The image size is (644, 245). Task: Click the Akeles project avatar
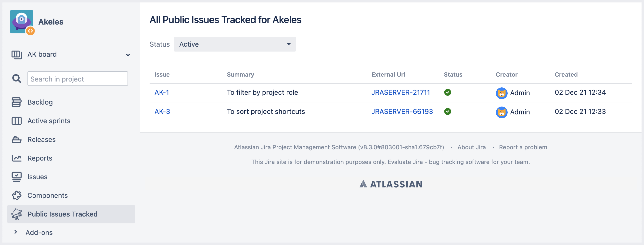(x=22, y=21)
